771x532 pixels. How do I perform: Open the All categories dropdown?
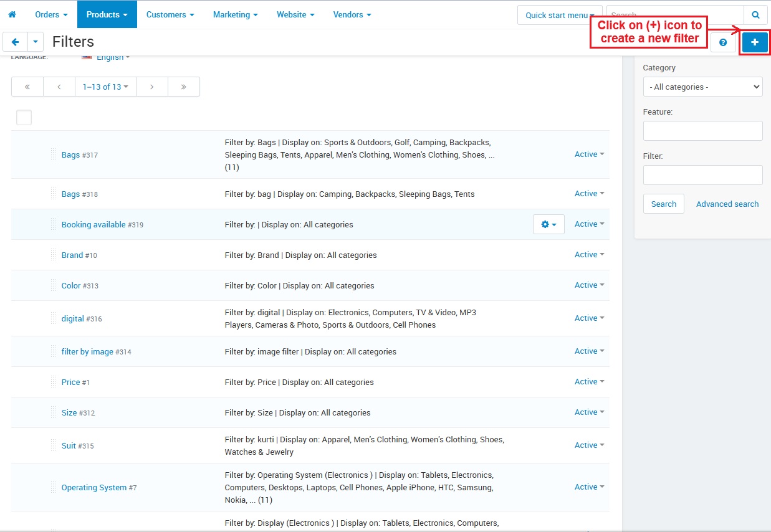[x=702, y=87]
